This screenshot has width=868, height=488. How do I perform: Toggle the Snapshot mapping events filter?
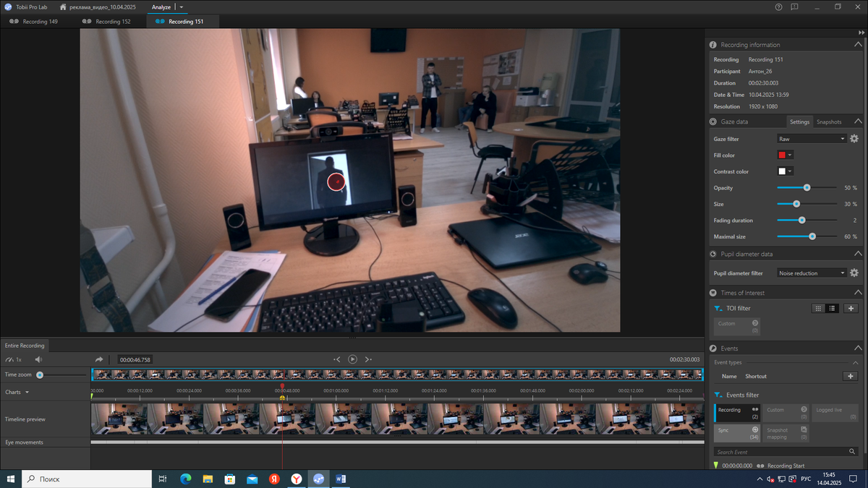click(x=787, y=433)
